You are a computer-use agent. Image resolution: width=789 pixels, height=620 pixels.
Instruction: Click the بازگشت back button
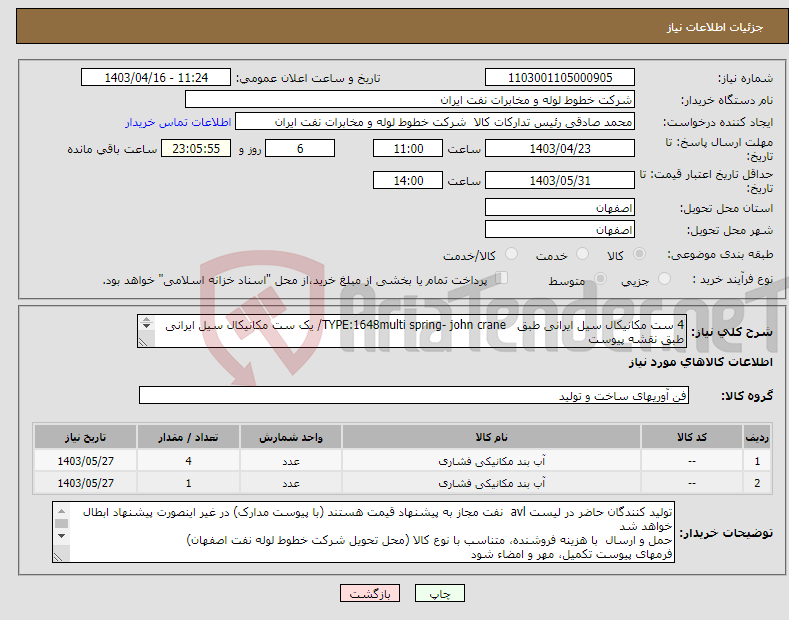click(x=370, y=594)
